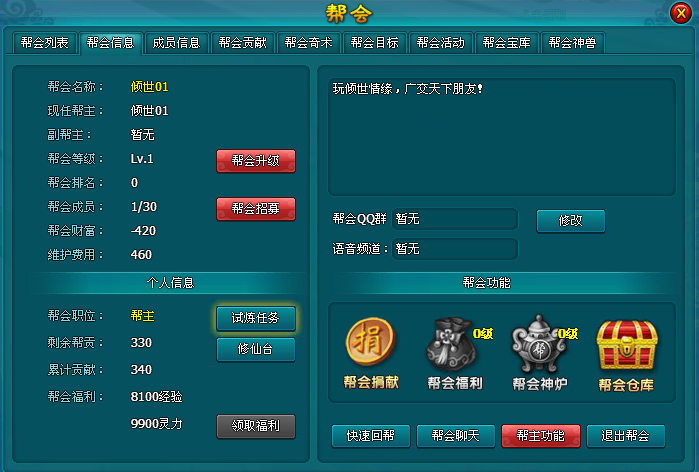Viewport: 699px width, 472px height.
Task: Open the 帮会神炉 furnace icon
Action: pyautogui.click(x=539, y=344)
